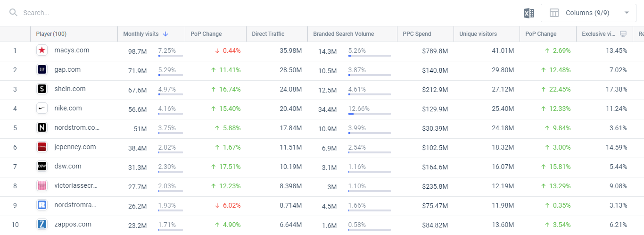Click the $235.8M PPC spend value

[x=435, y=186]
